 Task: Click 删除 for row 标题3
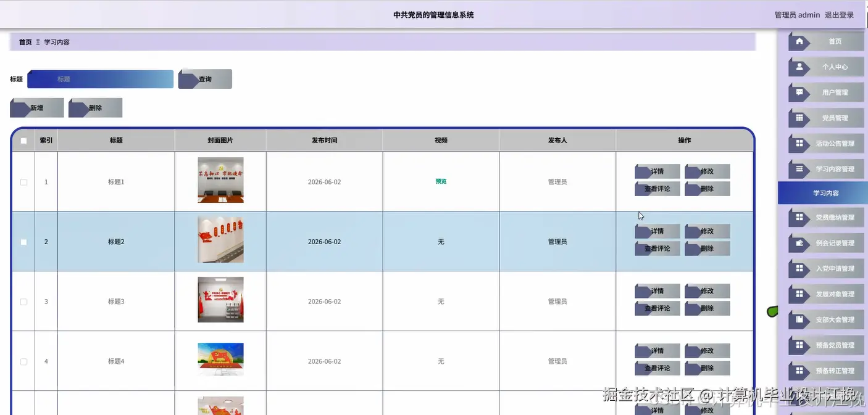[707, 308]
